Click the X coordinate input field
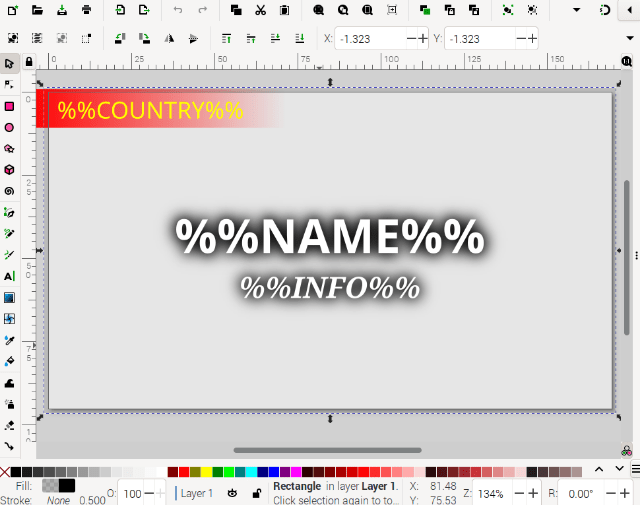The height and width of the screenshot is (505, 640). click(x=371, y=39)
